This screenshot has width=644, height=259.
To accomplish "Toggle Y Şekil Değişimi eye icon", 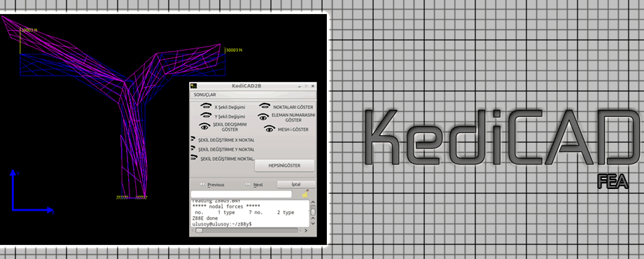I will pos(206,115).
